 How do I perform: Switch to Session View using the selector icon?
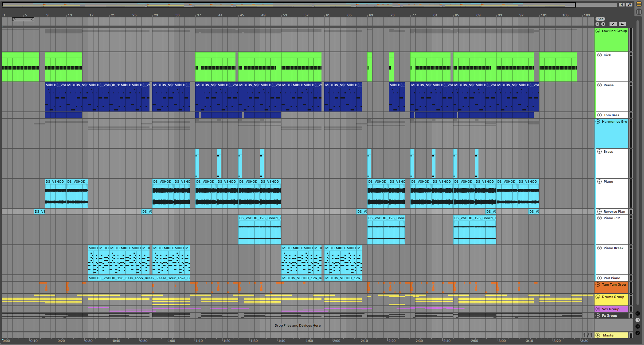point(639,12)
